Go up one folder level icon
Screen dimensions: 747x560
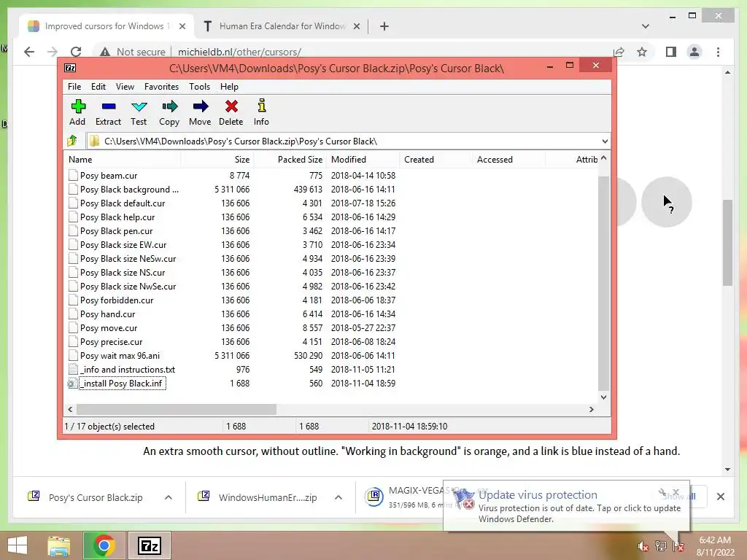click(72, 141)
